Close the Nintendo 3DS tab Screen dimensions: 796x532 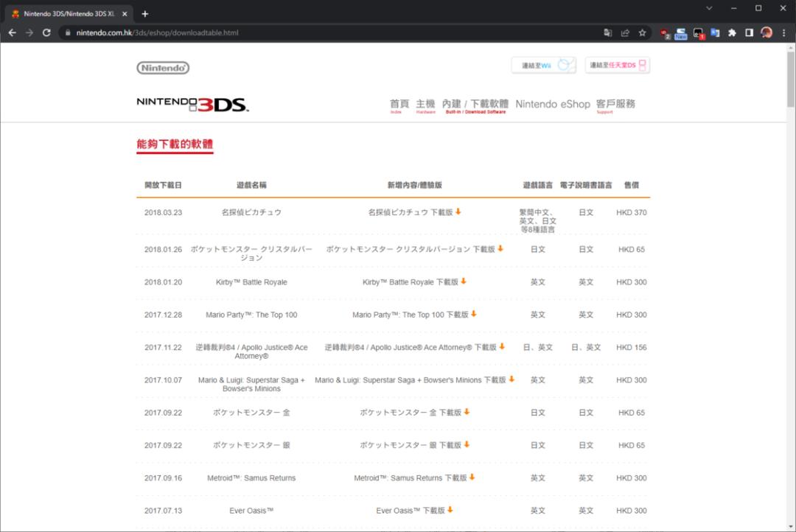[x=125, y=14]
